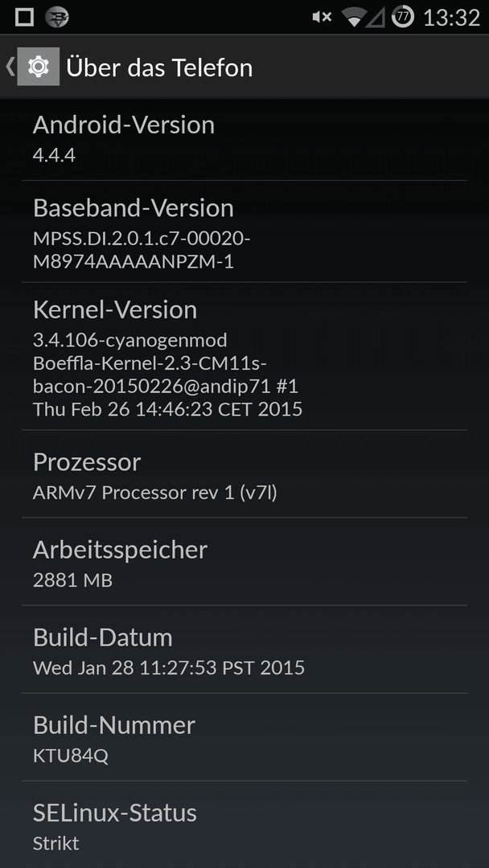The width and height of the screenshot is (489, 868).
Task: Tap the muted volume icon in status bar
Action: (x=321, y=17)
